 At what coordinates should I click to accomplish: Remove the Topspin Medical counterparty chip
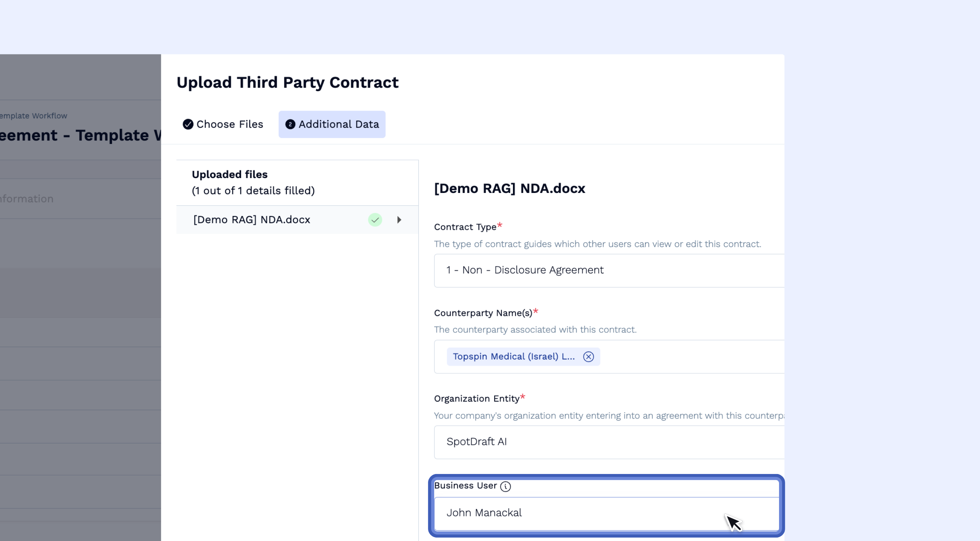pyautogui.click(x=588, y=357)
